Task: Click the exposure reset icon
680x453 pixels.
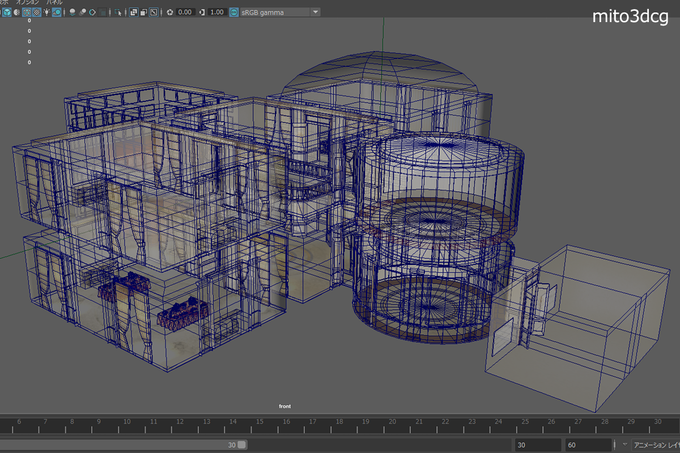Action: click(170, 12)
